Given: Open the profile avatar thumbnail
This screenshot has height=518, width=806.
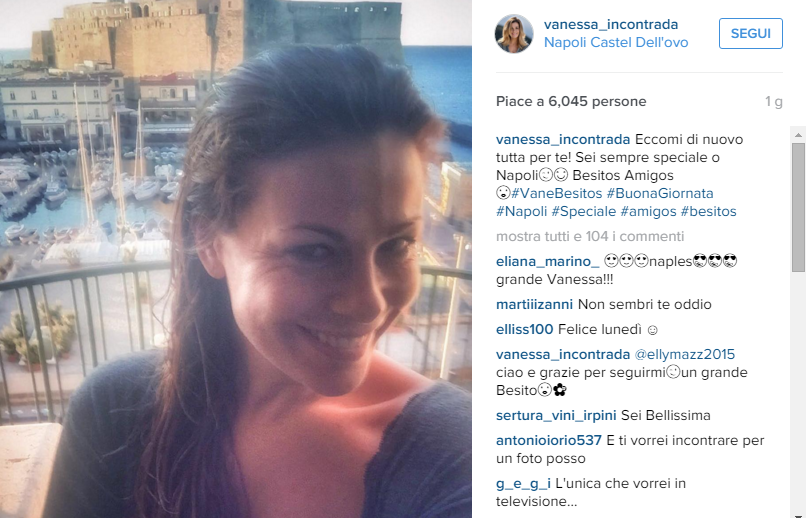Looking at the screenshot, I should point(514,33).
